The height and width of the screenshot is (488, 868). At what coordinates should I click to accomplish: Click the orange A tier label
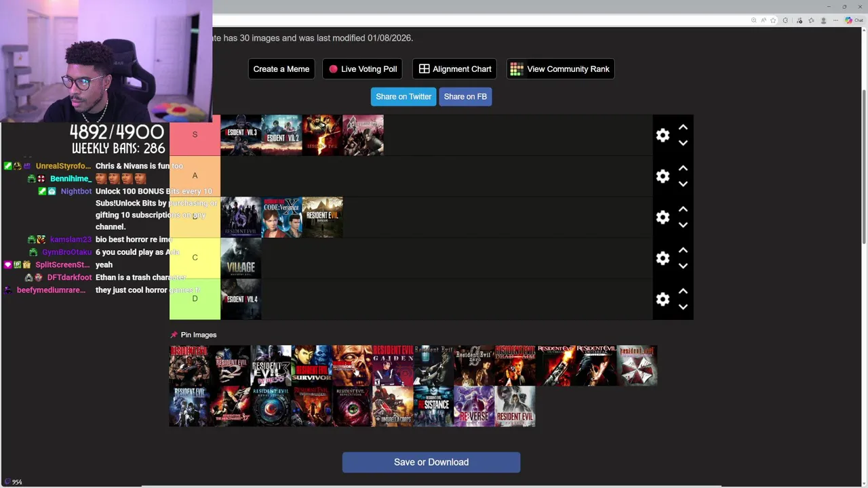[195, 176]
